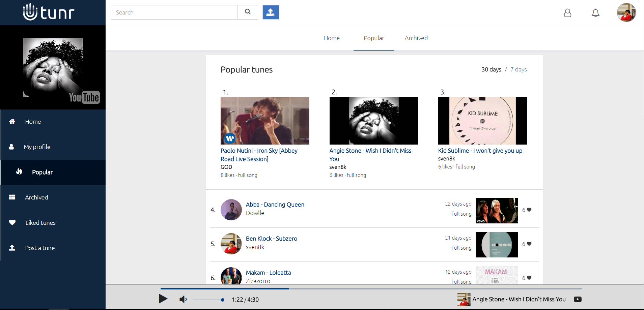Switch to the Archived tab
Image resolution: width=644 pixels, height=310 pixels.
point(416,38)
